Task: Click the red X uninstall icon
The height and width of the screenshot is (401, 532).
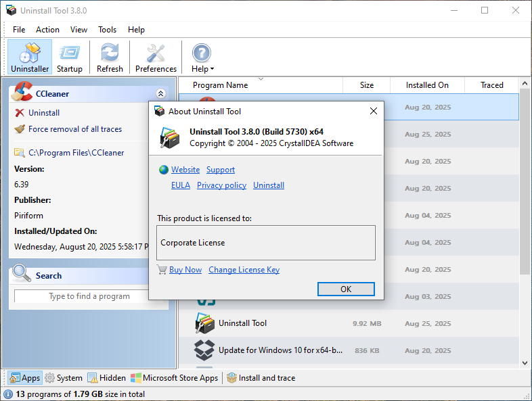Action: tap(20, 113)
